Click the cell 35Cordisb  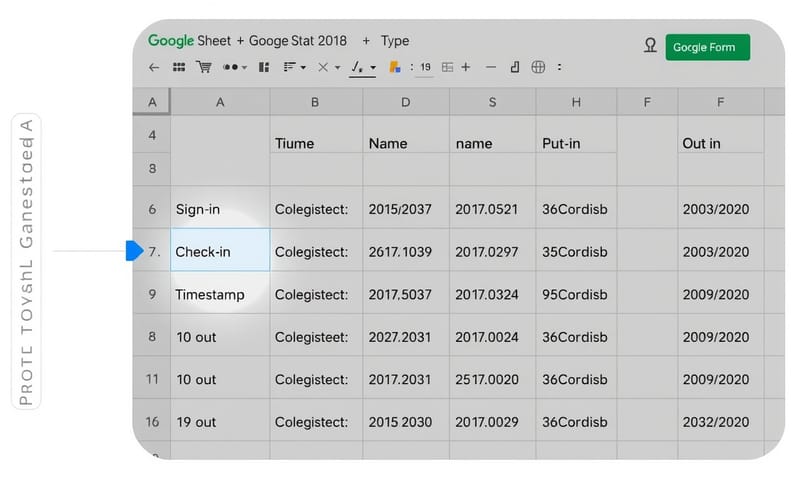pyautogui.click(x=576, y=251)
